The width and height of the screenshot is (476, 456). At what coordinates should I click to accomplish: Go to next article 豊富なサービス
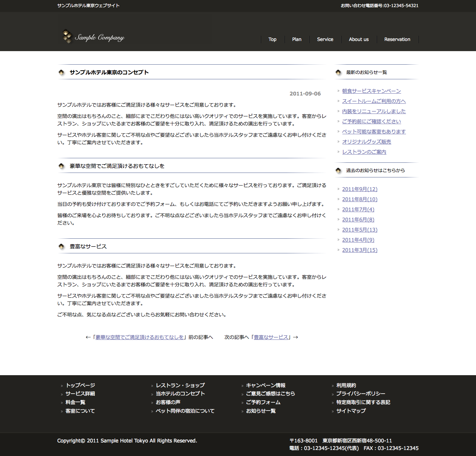[x=271, y=337]
